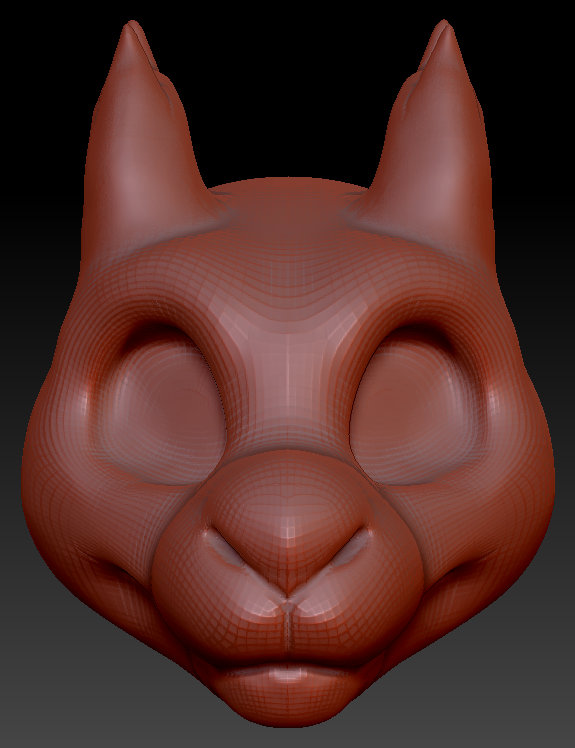Click the forehead between the ears

288,219
